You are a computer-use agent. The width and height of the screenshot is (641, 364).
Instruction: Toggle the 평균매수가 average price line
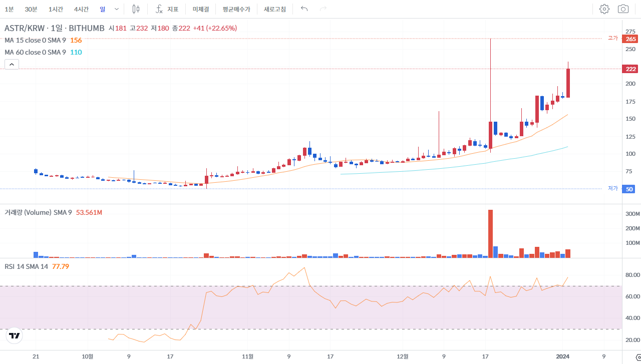pyautogui.click(x=236, y=9)
